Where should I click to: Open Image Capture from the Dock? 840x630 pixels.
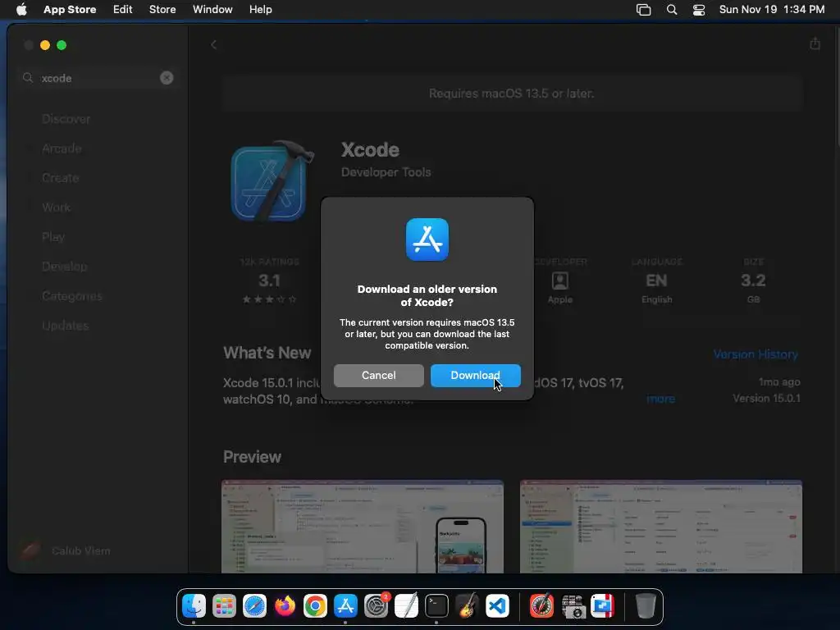tap(573, 606)
